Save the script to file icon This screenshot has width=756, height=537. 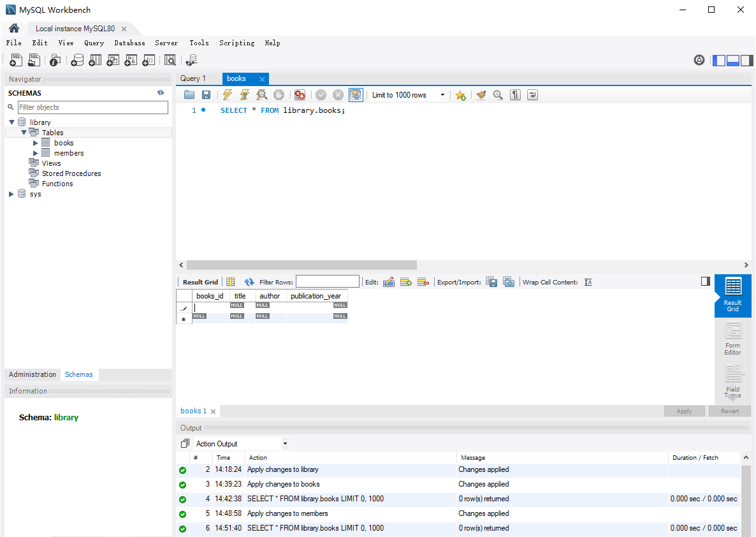pos(206,95)
